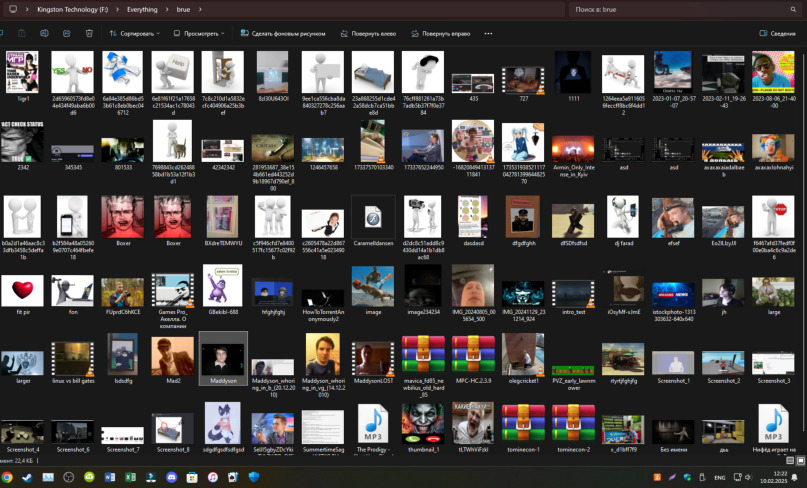The image size is (807, 488).
Task: Select the GBekibl-688 purple gorilla image
Action: point(223,289)
